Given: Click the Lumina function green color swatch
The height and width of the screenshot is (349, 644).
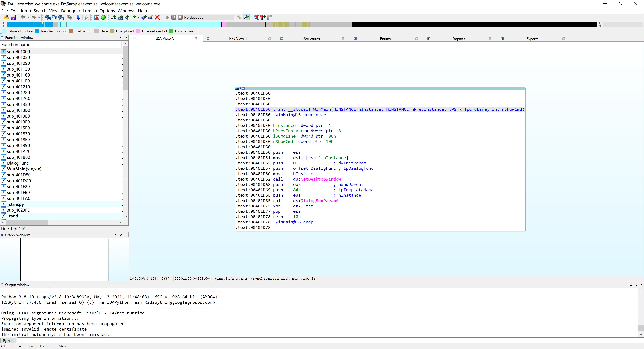Looking at the screenshot, I should (171, 31).
